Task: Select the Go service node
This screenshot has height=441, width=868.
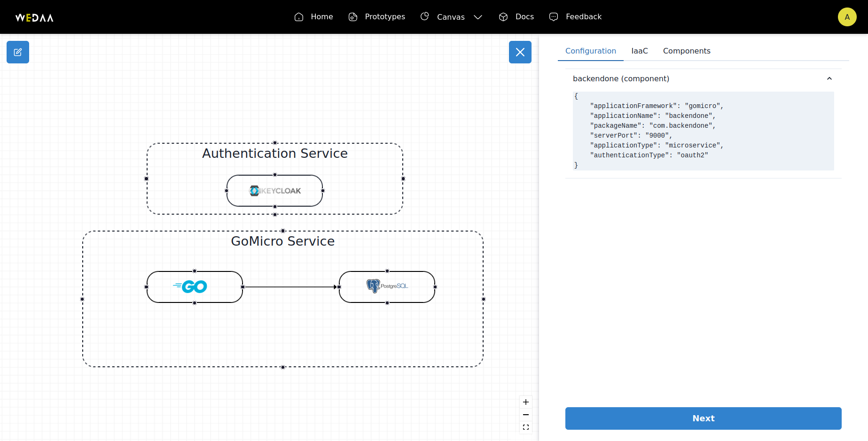Action: 195,287
